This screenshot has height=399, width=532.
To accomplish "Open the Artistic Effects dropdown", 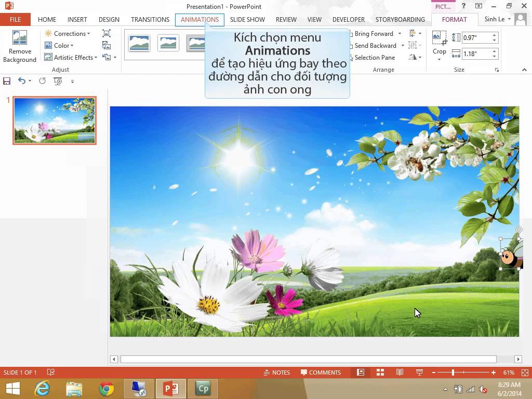I will (71, 57).
